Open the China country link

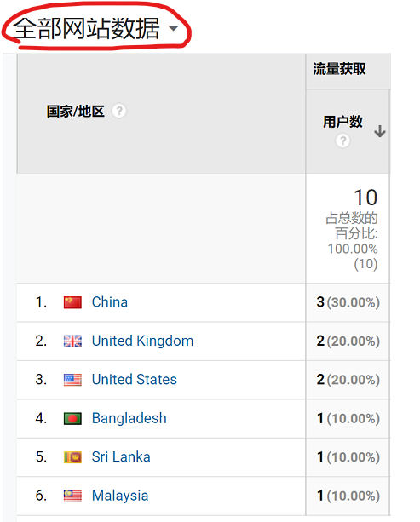pyautogui.click(x=110, y=302)
